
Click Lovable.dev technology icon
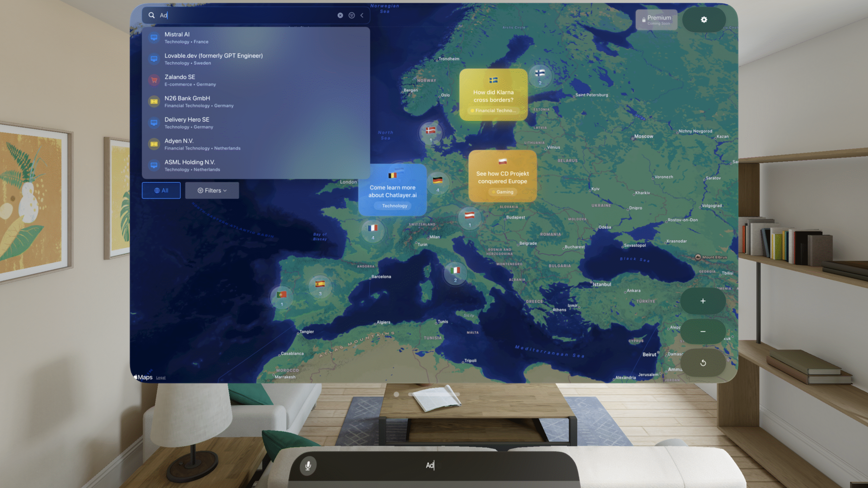pos(154,59)
